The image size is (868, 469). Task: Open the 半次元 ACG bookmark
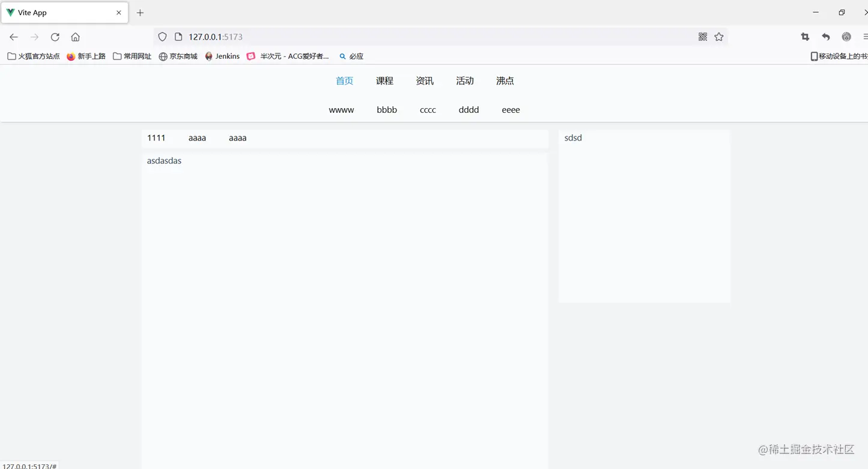coord(288,56)
